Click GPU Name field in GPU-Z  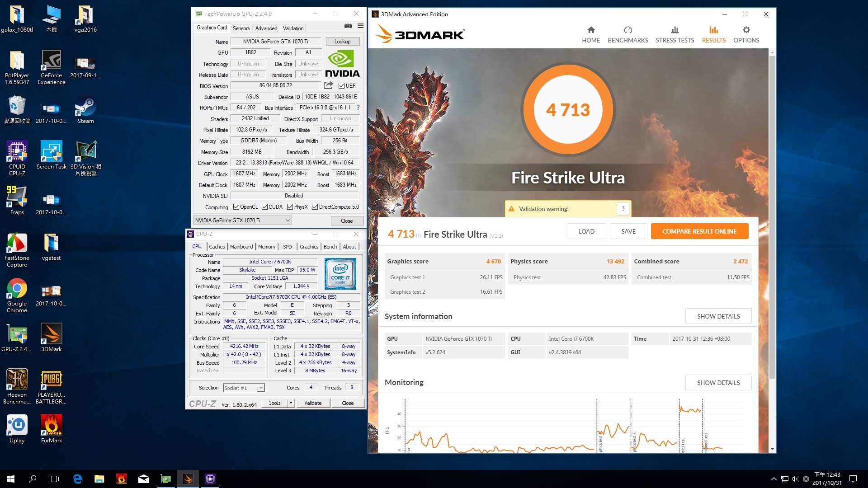[275, 42]
